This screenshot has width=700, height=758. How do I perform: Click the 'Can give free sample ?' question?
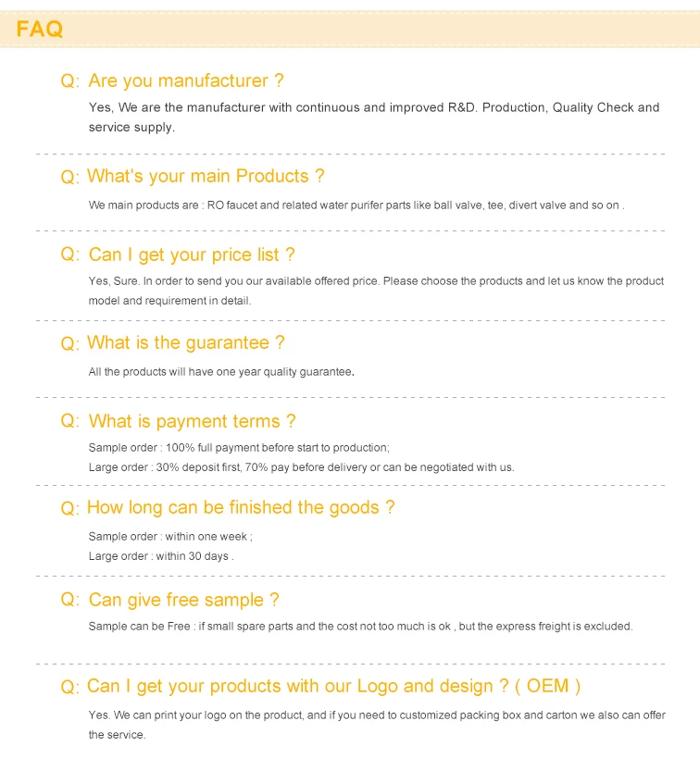[x=183, y=600]
